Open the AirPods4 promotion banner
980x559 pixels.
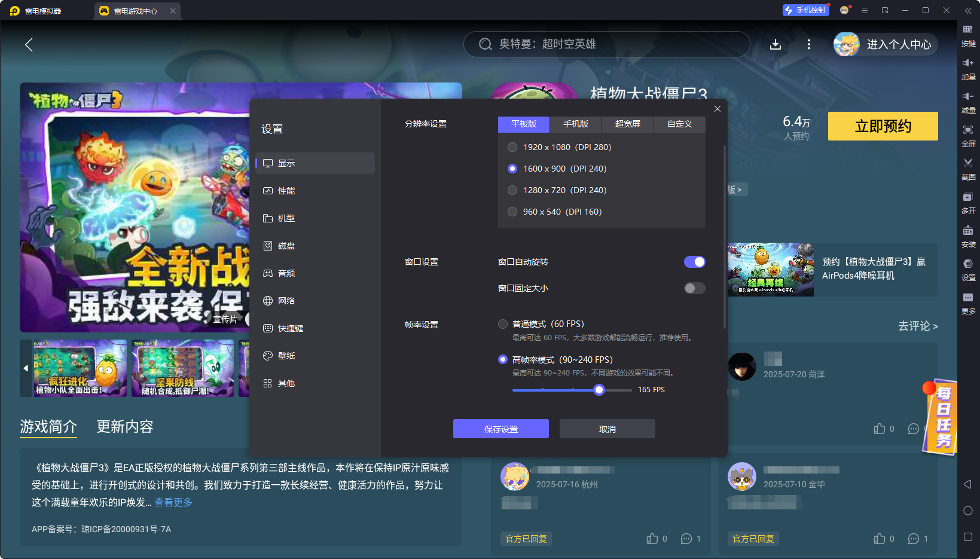pos(833,270)
